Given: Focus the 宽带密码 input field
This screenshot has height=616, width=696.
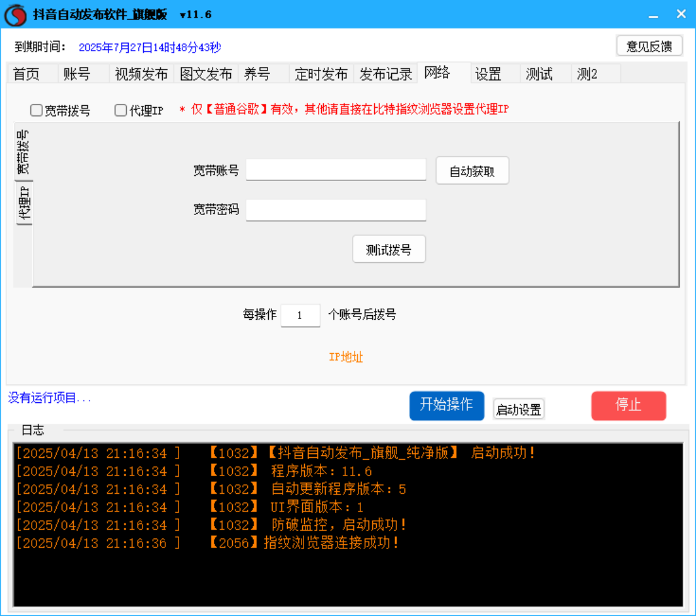Looking at the screenshot, I should point(336,210).
